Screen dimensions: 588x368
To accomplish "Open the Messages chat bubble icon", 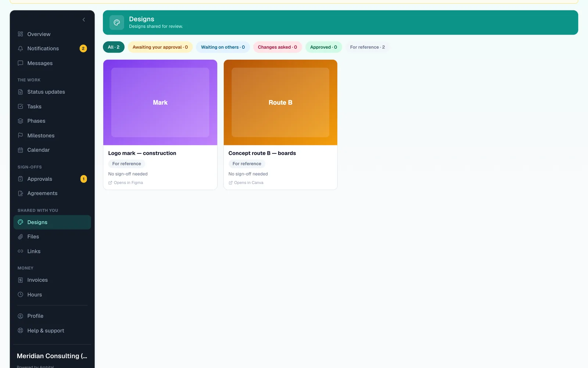I will pos(21,63).
